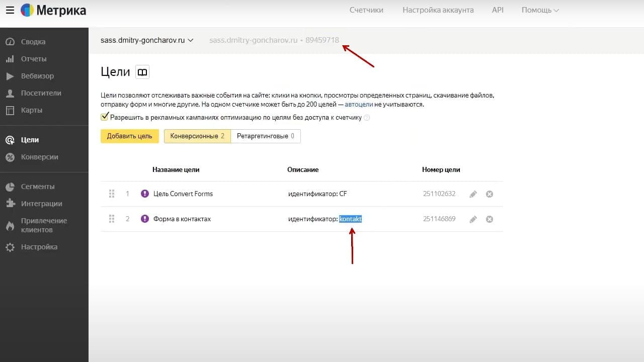Image resolution: width=644 pixels, height=362 pixels.
Task: Delete the Форма в контактах goal
Action: pyautogui.click(x=490, y=219)
